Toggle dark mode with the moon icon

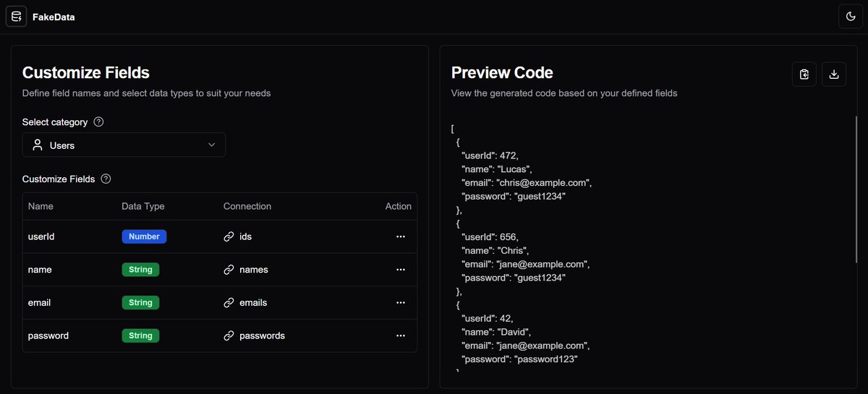coord(851,16)
